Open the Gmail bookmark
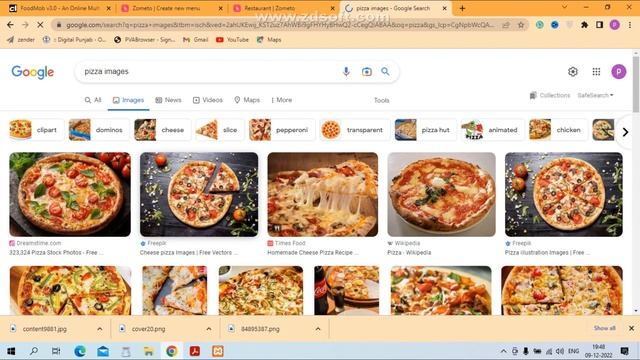 (196, 40)
